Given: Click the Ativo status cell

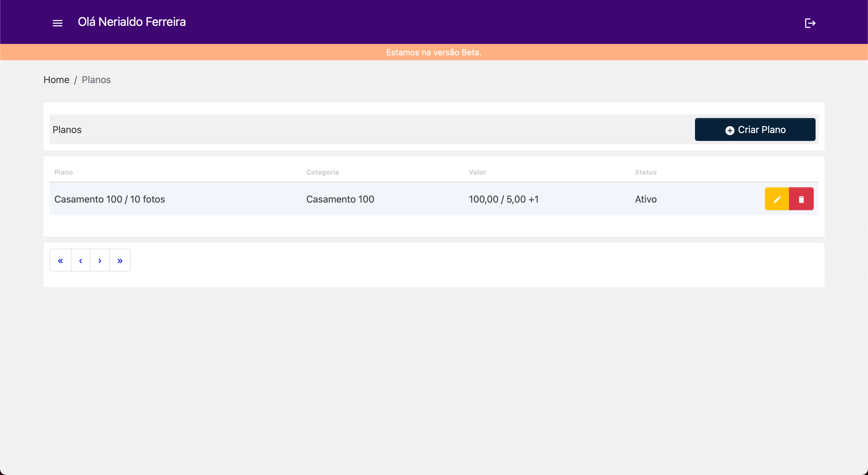Looking at the screenshot, I should (646, 199).
